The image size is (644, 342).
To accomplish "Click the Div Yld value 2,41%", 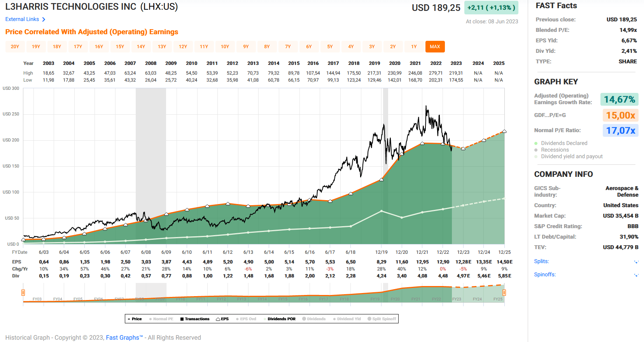I will pyautogui.click(x=629, y=51).
